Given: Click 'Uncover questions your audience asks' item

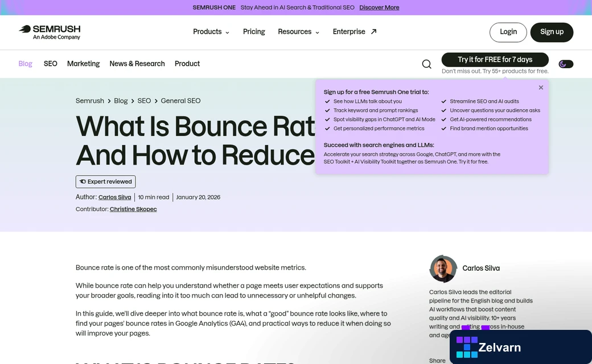Looking at the screenshot, I should (x=495, y=110).
